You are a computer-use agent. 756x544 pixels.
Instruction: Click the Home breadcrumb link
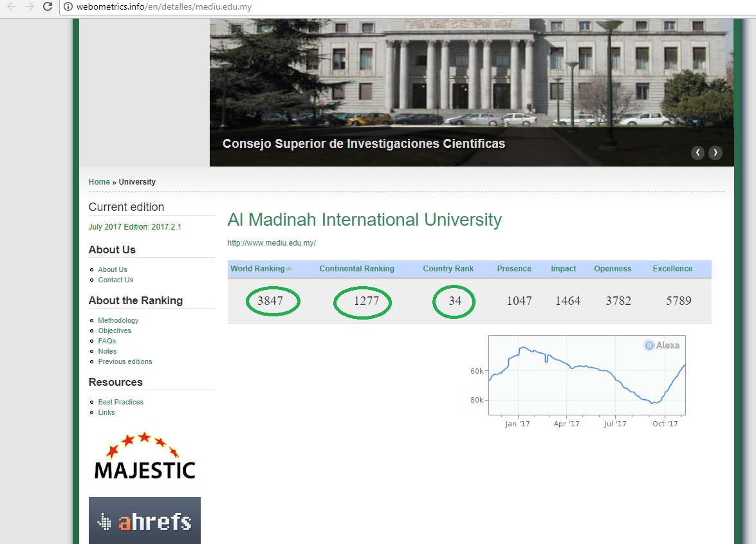pos(99,182)
